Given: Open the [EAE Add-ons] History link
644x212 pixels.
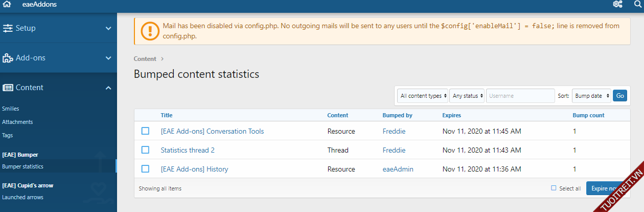Looking at the screenshot, I should 194,169.
